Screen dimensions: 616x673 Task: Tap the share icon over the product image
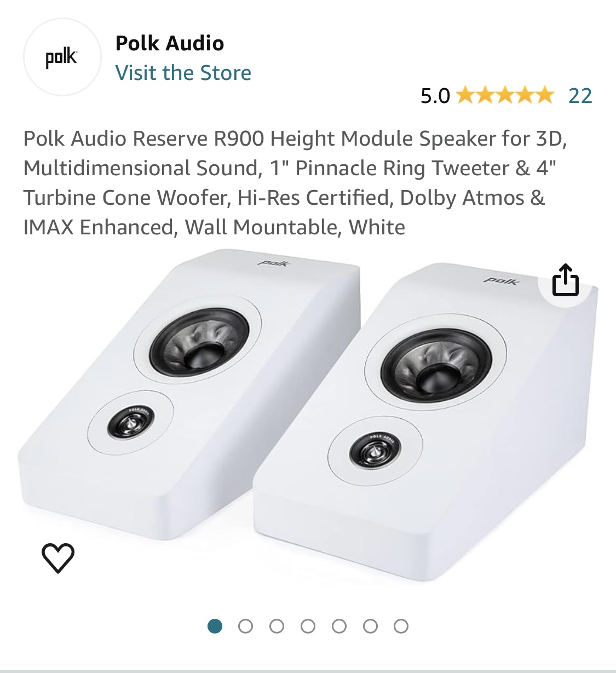tap(566, 280)
